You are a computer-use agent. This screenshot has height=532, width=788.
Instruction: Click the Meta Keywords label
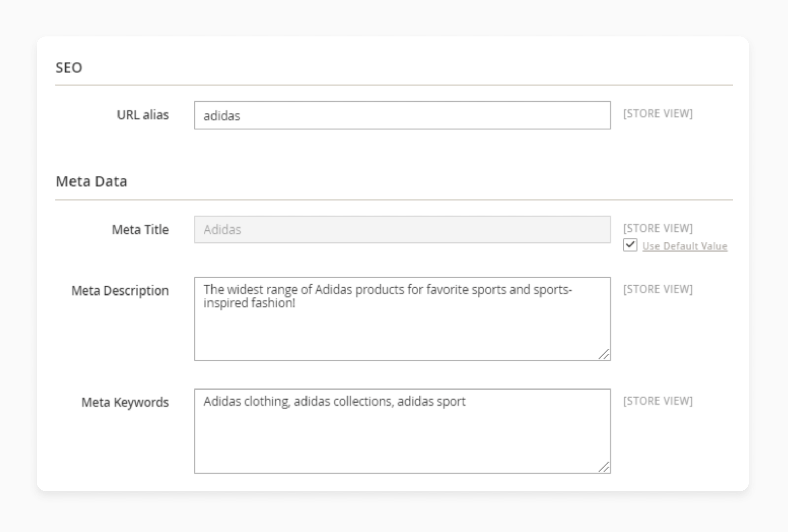coord(125,403)
